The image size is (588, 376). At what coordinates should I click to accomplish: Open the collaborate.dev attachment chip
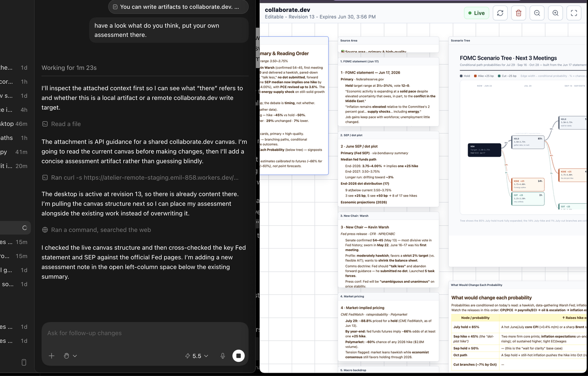click(x=179, y=7)
